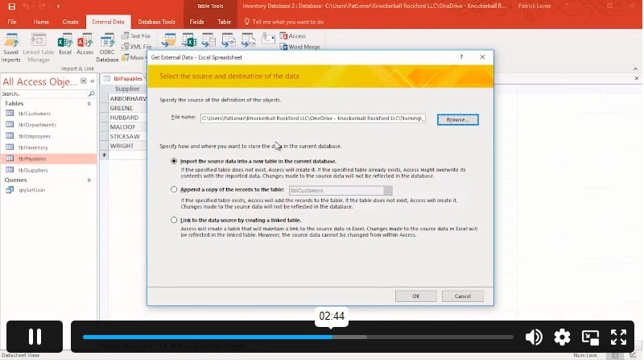Import from Access database icon
The width and height of the screenshot is (644, 360).
point(85,44)
